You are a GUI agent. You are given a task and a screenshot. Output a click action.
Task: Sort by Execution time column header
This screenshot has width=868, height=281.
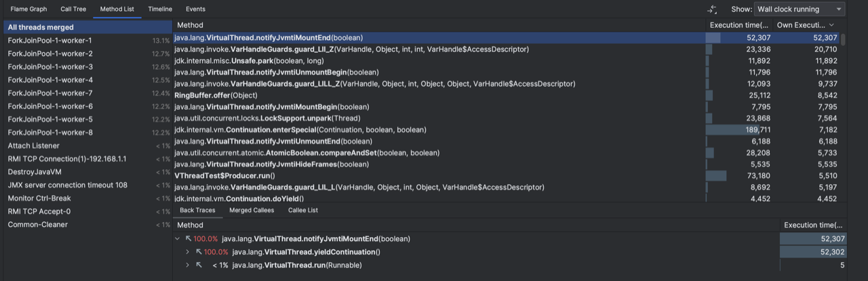738,25
